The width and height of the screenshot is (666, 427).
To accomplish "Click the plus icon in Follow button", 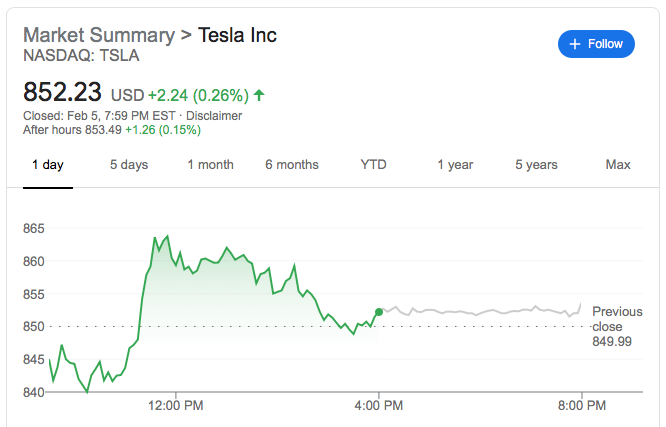I will tap(575, 44).
